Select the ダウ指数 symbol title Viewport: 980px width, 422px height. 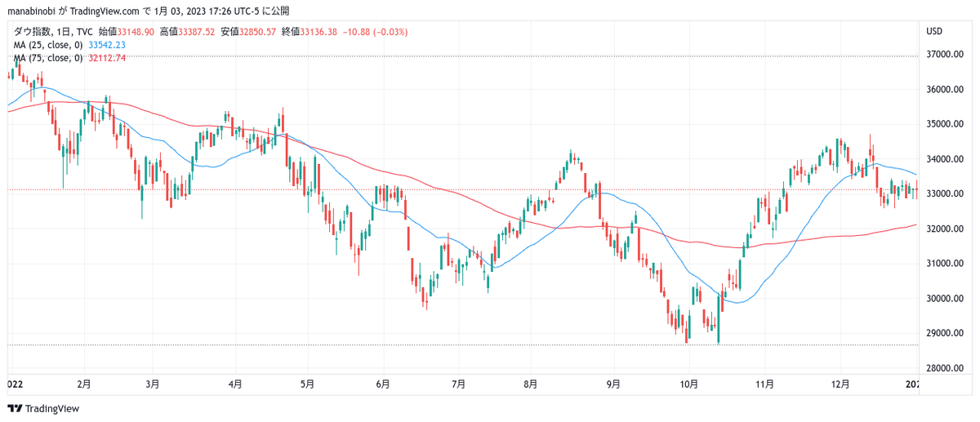pyautogui.click(x=36, y=32)
